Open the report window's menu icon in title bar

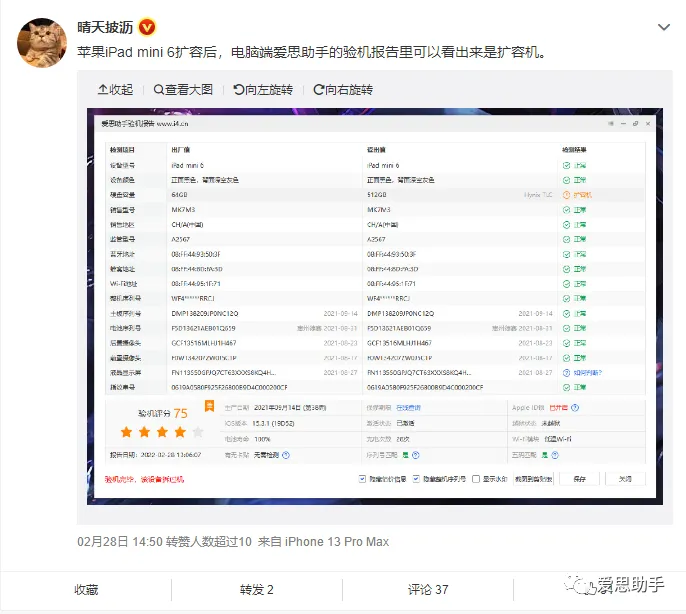(x=611, y=124)
